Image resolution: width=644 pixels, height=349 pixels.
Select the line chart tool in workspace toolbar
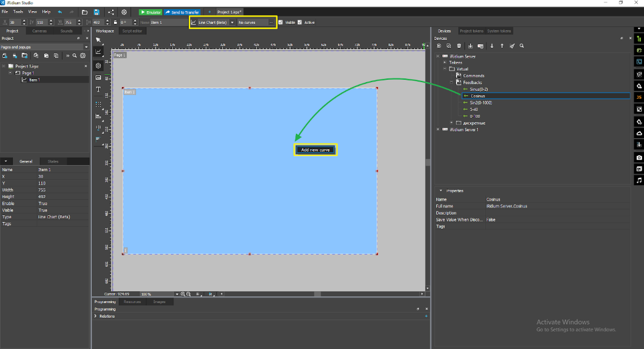click(x=98, y=52)
